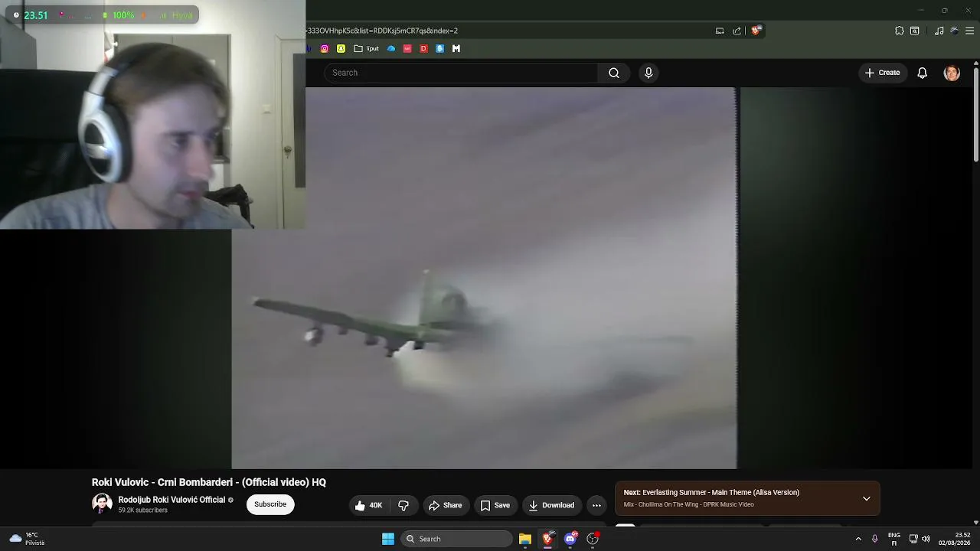Open the media control music note icon
980x551 pixels.
pyautogui.click(x=939, y=31)
